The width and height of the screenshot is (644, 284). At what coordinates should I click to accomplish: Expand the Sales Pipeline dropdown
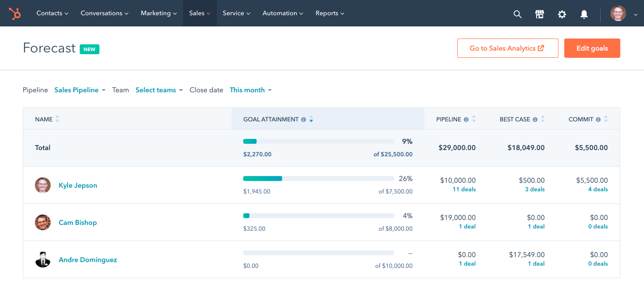click(80, 90)
